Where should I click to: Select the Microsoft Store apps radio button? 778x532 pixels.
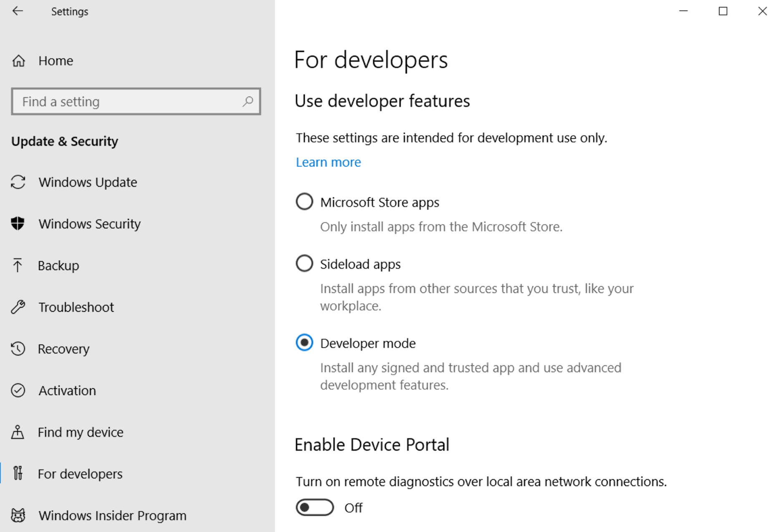(305, 202)
